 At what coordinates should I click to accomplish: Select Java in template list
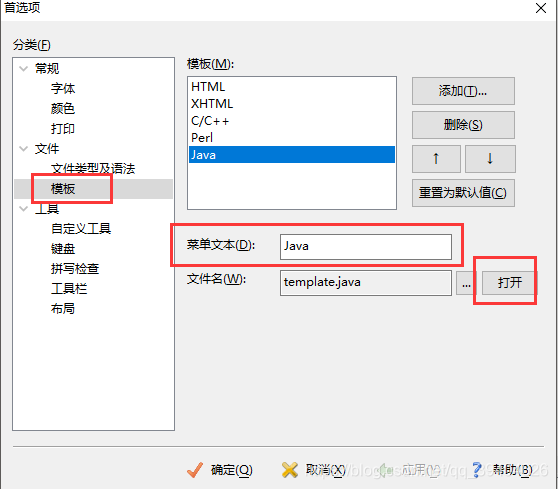(x=292, y=154)
